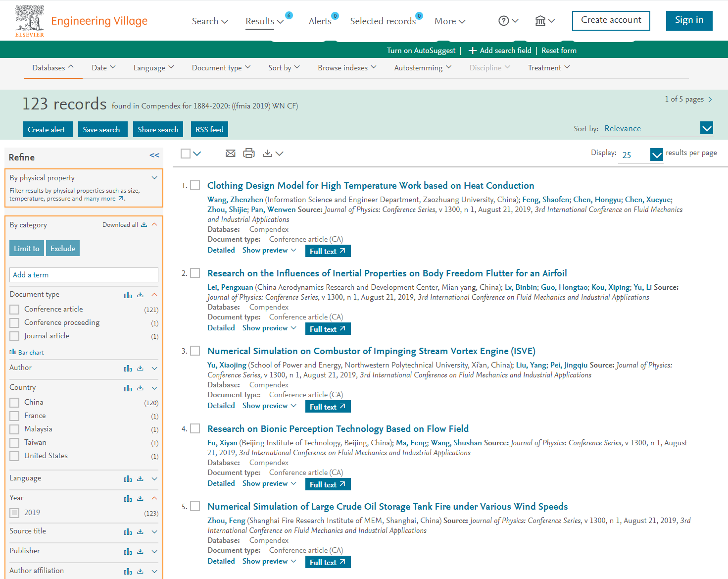Click the Share search button
The image size is (728, 579).
click(x=158, y=130)
